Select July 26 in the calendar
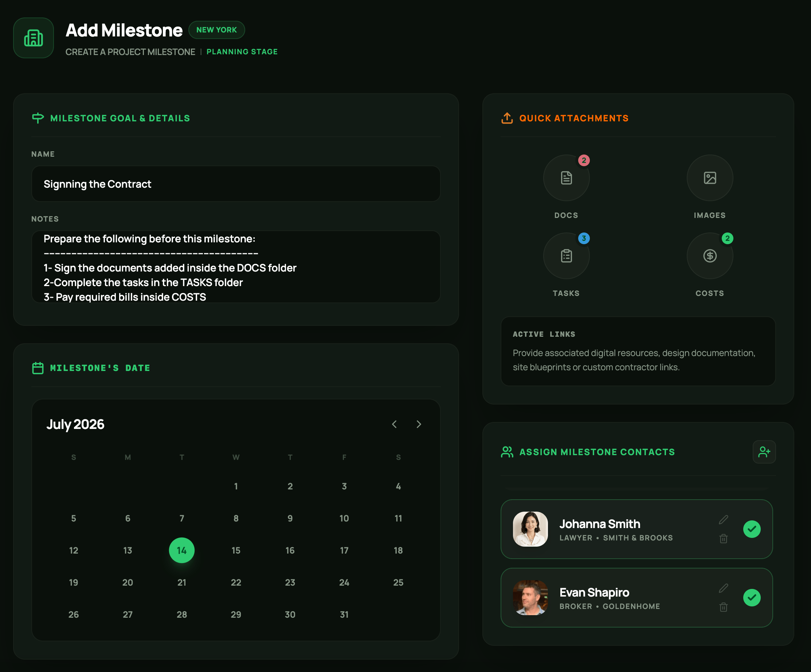Screen dimensions: 811x672 point(73,614)
